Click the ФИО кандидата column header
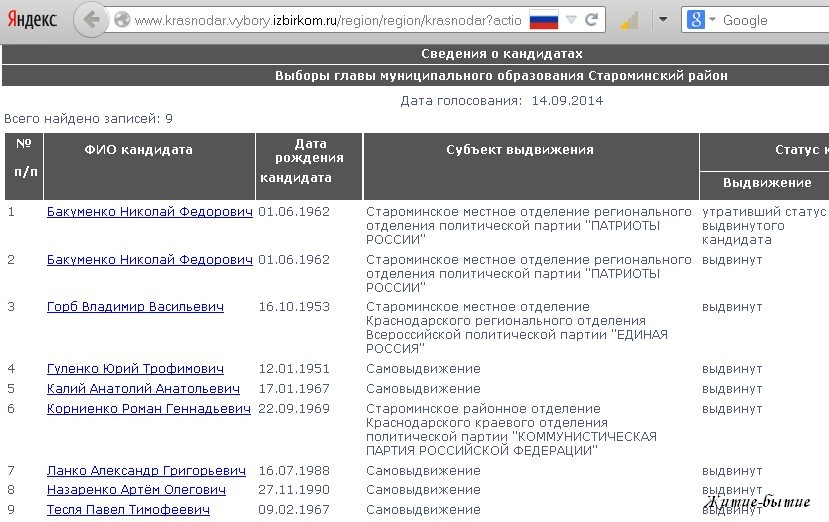The width and height of the screenshot is (829, 522). point(150,166)
